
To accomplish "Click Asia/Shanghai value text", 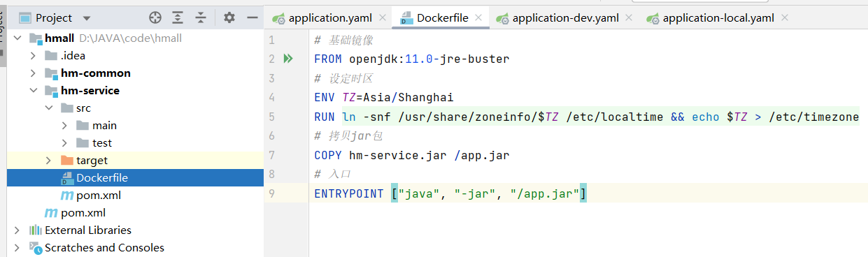I will [408, 98].
